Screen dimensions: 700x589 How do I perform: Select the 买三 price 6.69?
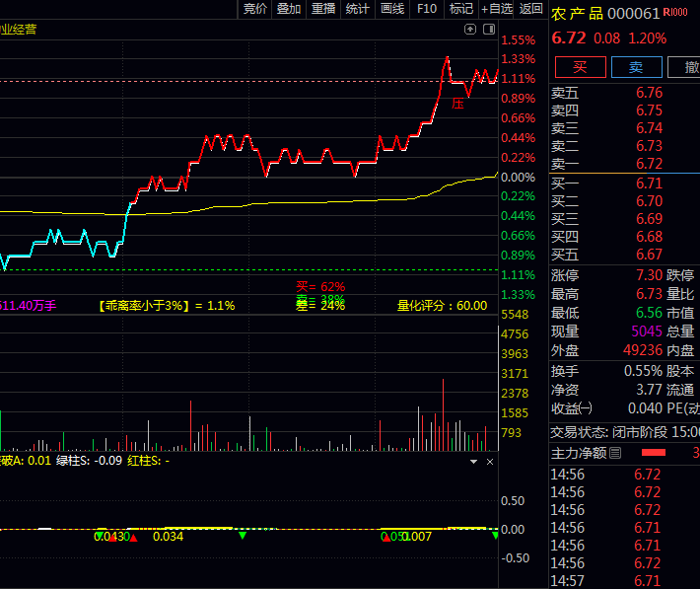[x=649, y=219]
